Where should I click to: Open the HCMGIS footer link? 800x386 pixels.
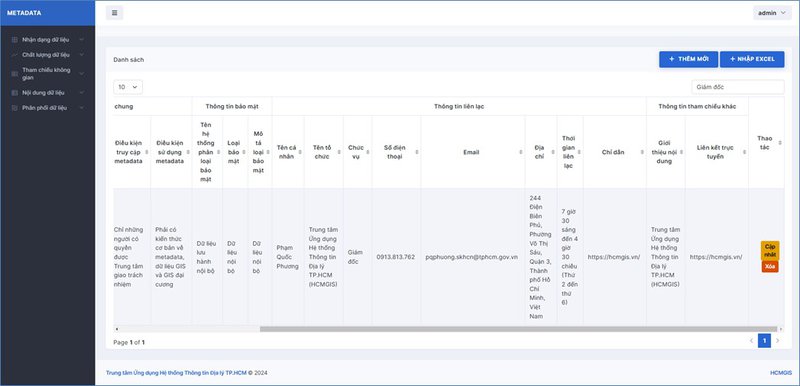[x=781, y=373]
